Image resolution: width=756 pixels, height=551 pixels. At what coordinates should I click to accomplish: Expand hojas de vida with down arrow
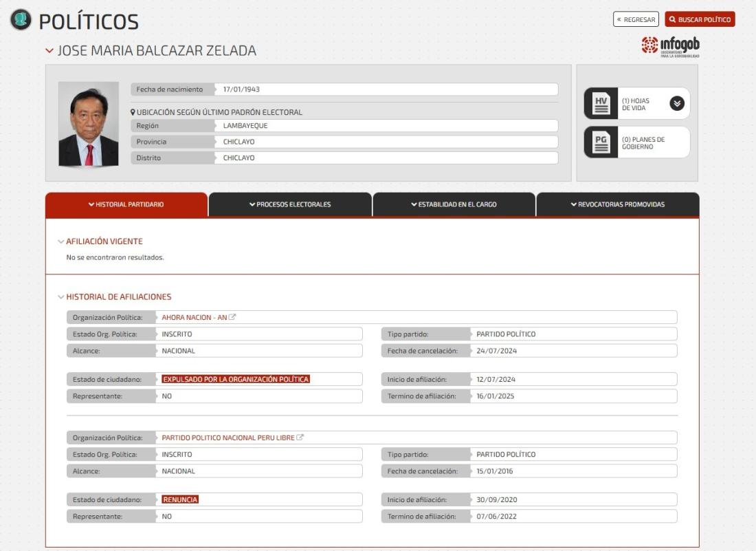click(676, 104)
